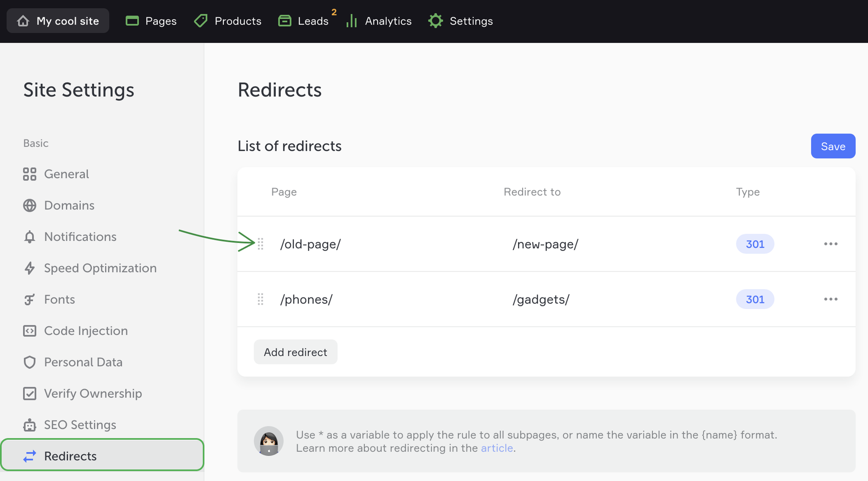Click the SEO Settings robot icon
868x481 pixels.
pos(29,425)
